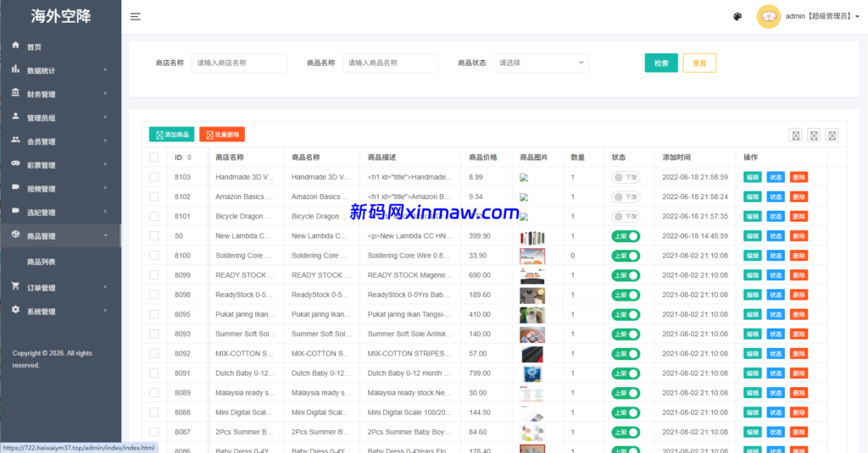This screenshot has height=453, width=868.
Task: Open the admin 超级管理员 user dropdown
Action: point(822,17)
